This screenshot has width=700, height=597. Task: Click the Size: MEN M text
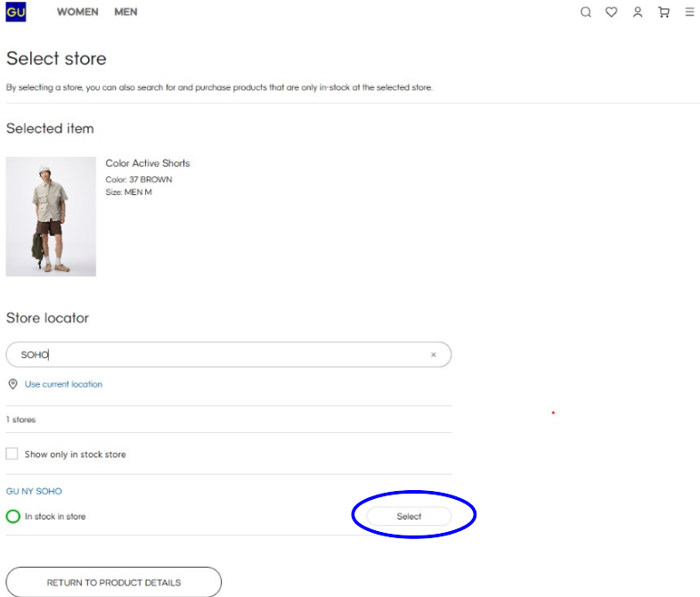coord(128,192)
